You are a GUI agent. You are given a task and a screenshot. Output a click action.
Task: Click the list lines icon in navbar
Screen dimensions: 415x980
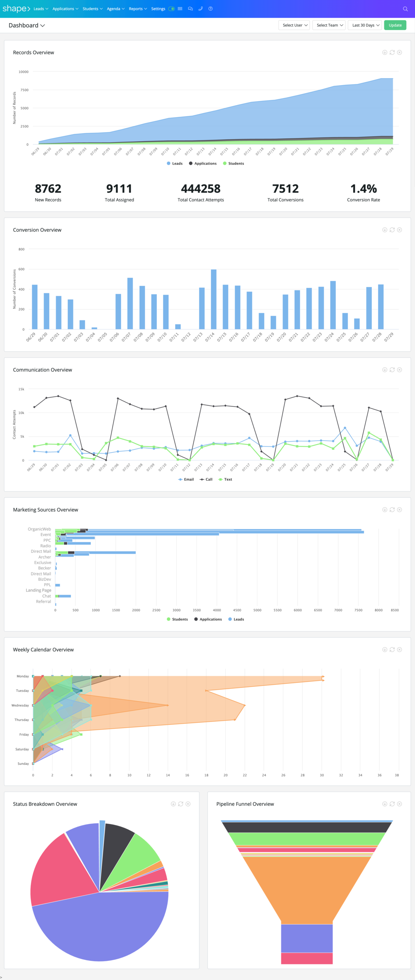tap(180, 9)
